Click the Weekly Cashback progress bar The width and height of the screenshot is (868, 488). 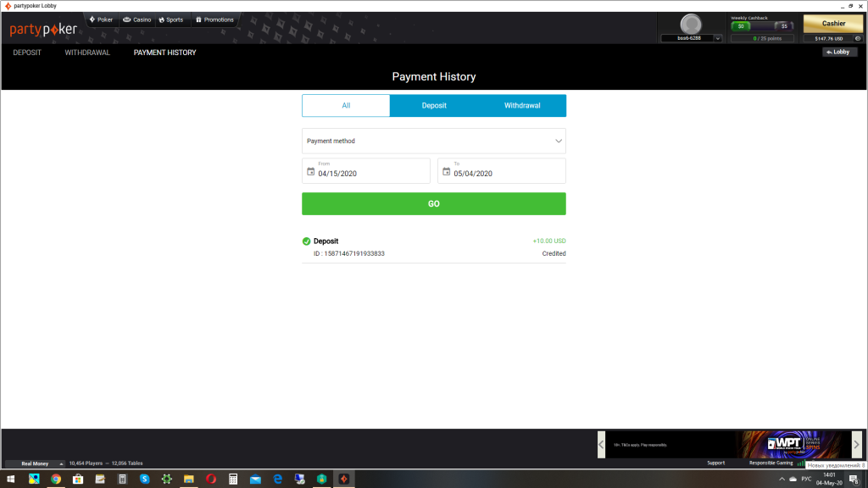761,25
